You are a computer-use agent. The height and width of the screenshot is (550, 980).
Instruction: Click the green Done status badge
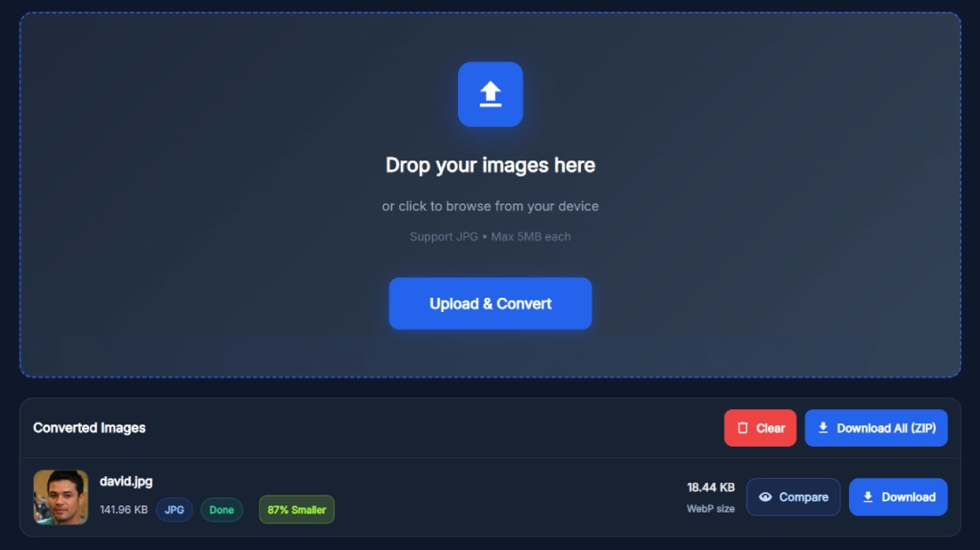[x=222, y=509]
